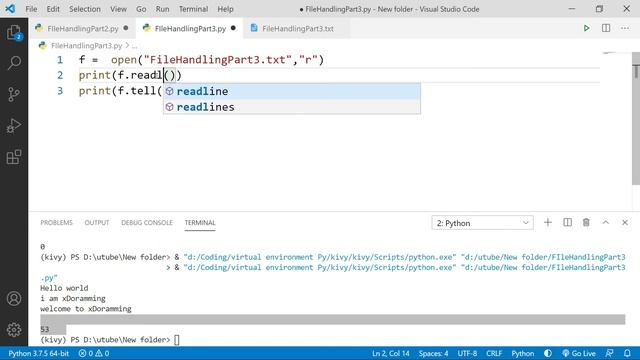Click the half-circle icon in status bar
This screenshot has width=640, height=360.
coord(548,353)
